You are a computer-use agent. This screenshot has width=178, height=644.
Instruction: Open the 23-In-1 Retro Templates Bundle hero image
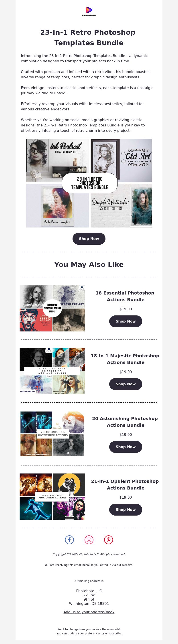[x=89, y=183]
